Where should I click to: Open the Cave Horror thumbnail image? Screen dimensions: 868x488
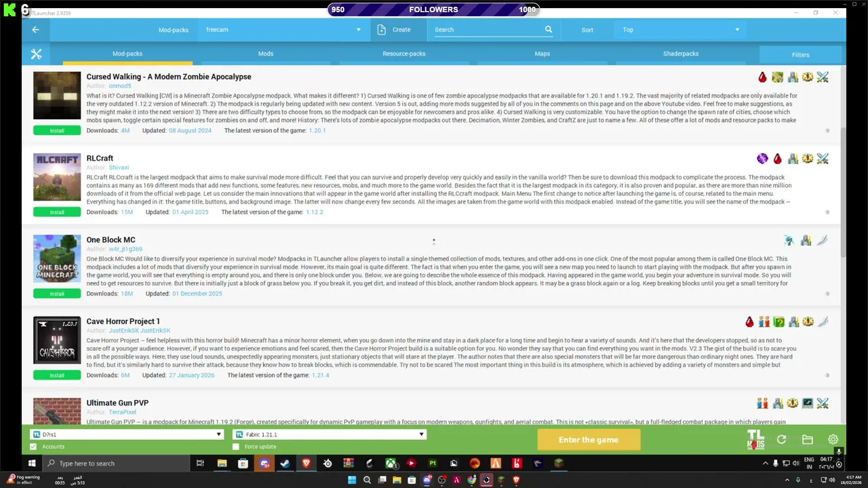tap(57, 340)
